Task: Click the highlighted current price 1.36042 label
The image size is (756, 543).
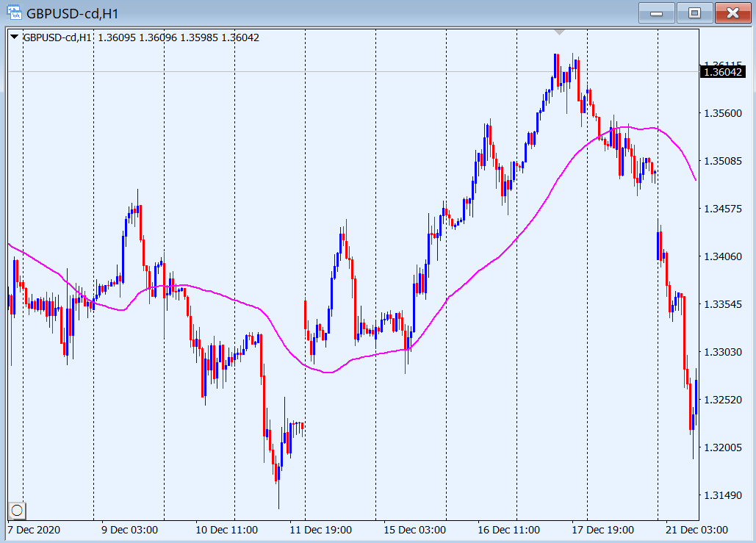Action: coord(721,71)
